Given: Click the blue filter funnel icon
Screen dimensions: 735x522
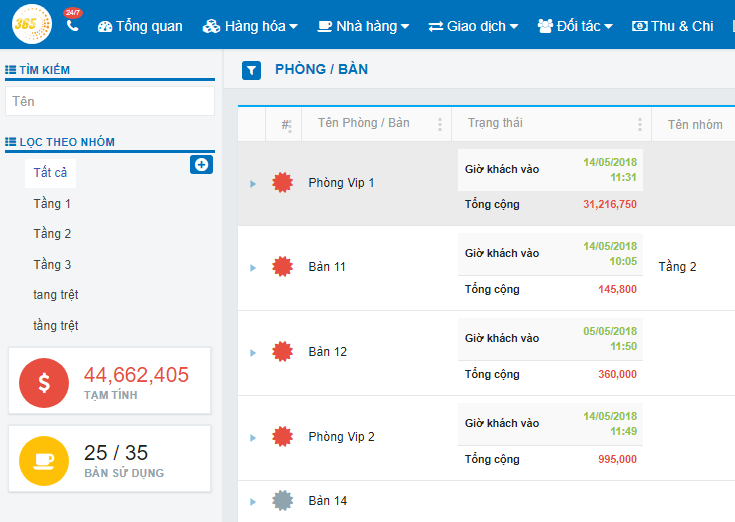Looking at the screenshot, I should click(x=252, y=70).
